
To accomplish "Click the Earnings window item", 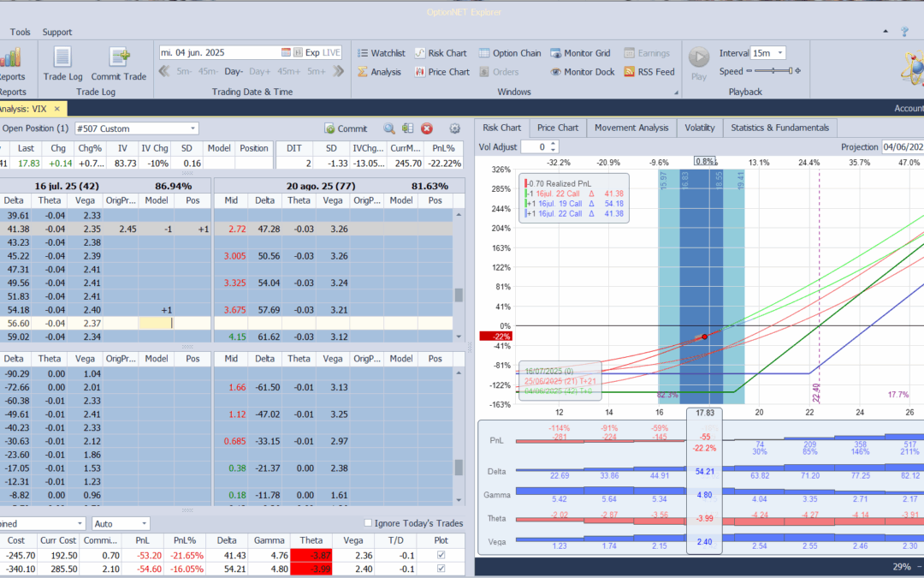I will (x=647, y=53).
